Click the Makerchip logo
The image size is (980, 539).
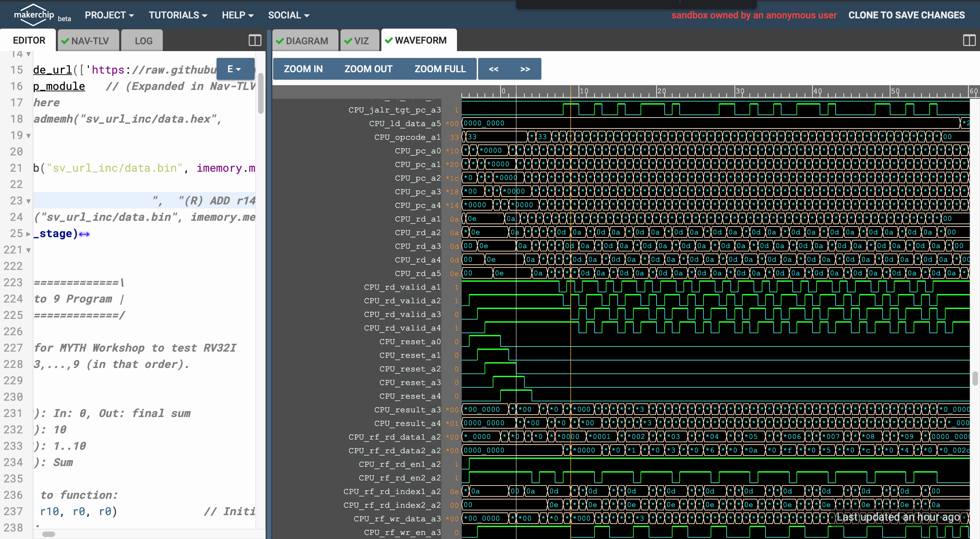(33, 15)
